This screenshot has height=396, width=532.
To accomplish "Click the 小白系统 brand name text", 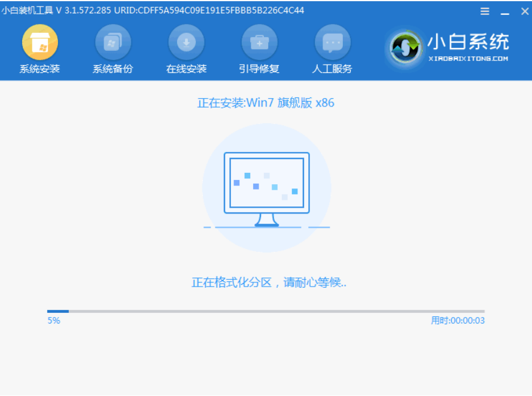I will coord(467,43).
